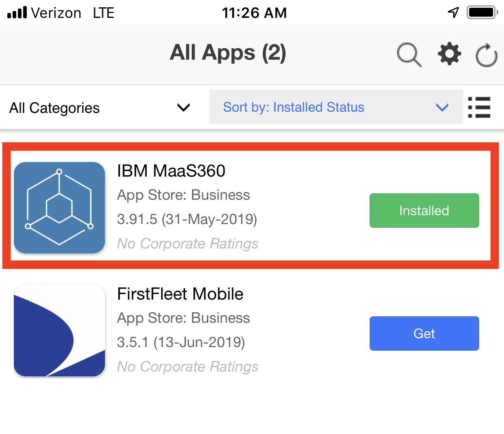Tap the cellular signal bars icon
The image size is (504, 434).
pyautogui.click(x=17, y=13)
